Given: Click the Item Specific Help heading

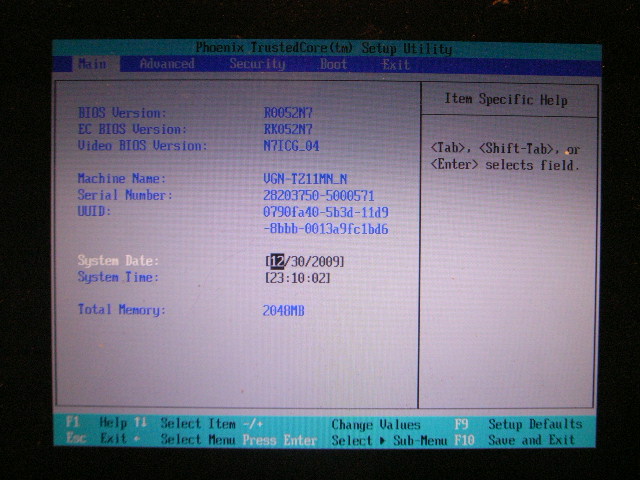Looking at the screenshot, I should click(506, 100).
